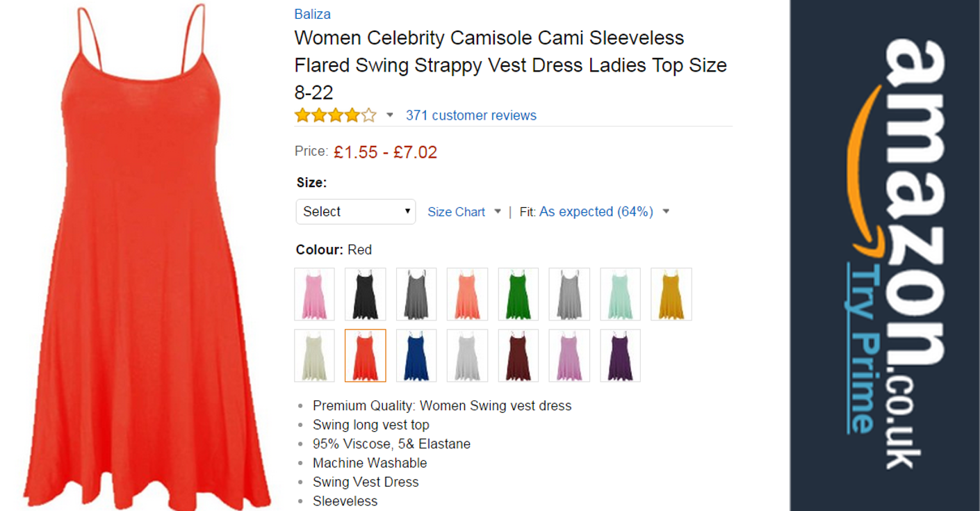Screen dimensions: 980x511
Task: Expand the Fit details arrow
Action: point(666,211)
